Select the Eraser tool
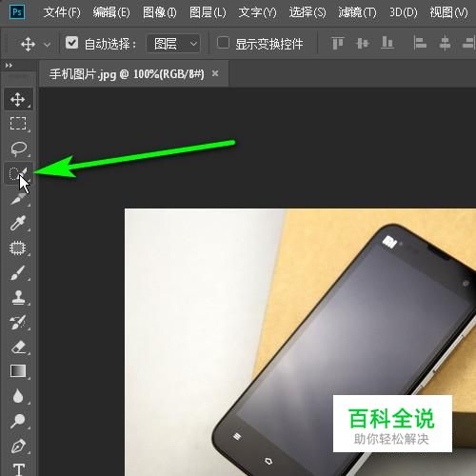The image size is (476, 476). tap(18, 347)
